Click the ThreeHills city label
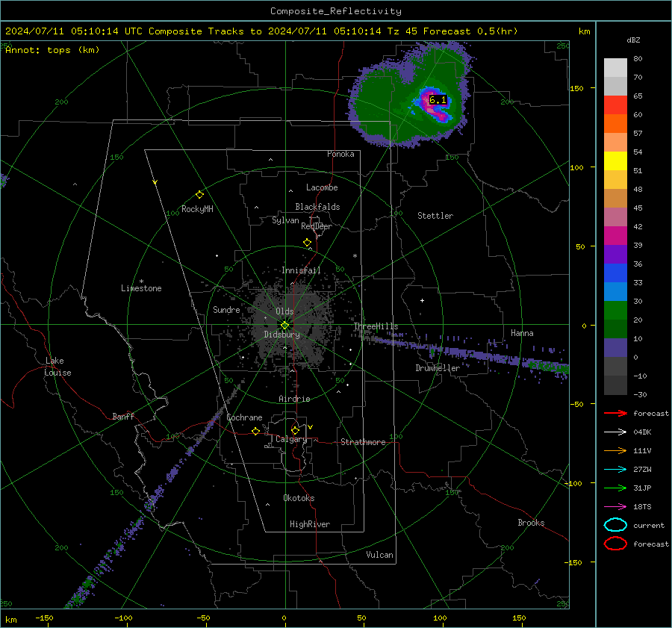This screenshot has height=628, width=672. [376, 326]
